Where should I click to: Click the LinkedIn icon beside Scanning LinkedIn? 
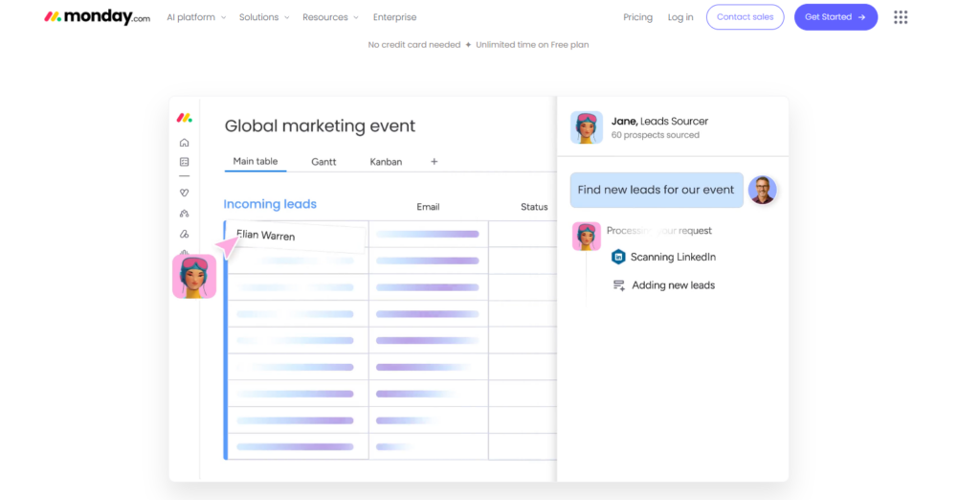tap(618, 257)
